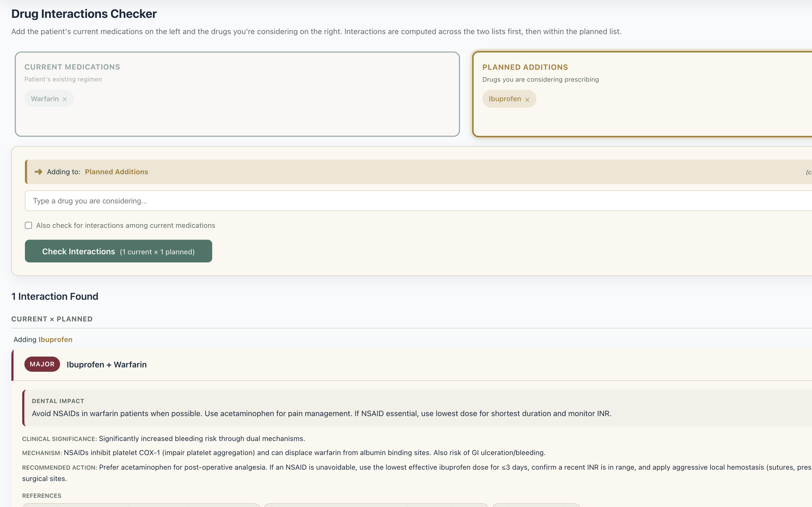Focus the drug name input field
812x507 pixels.
[x=418, y=201]
